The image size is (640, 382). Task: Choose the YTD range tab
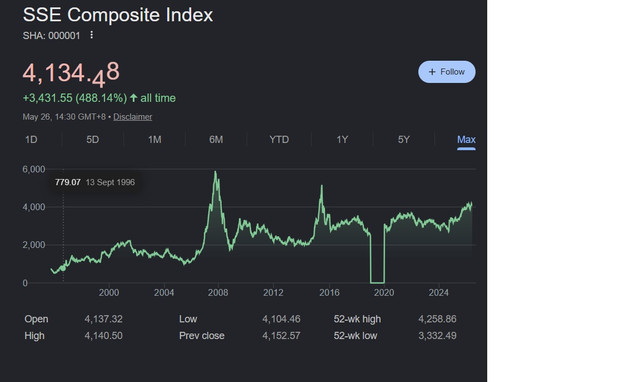coord(279,140)
